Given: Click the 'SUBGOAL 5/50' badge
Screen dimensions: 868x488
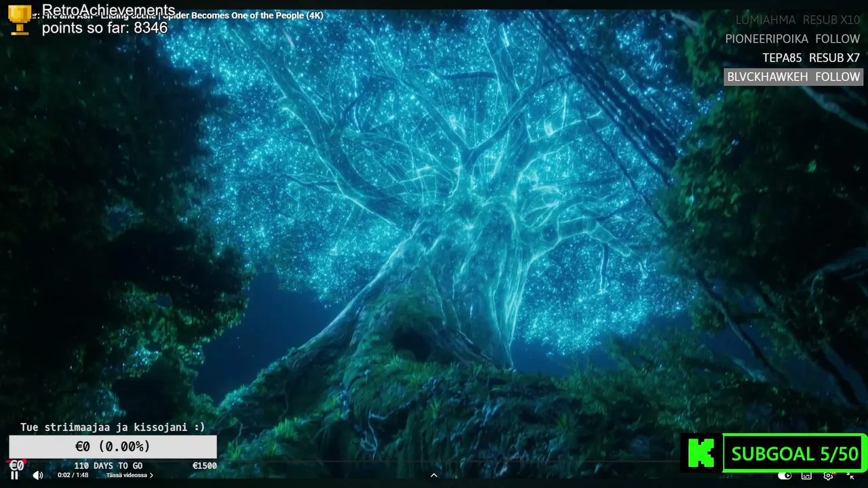Looking at the screenshot, I should [x=795, y=453].
